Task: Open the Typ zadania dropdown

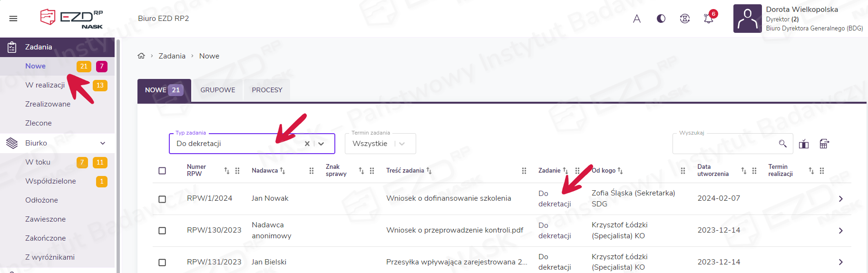Action: 322,144
